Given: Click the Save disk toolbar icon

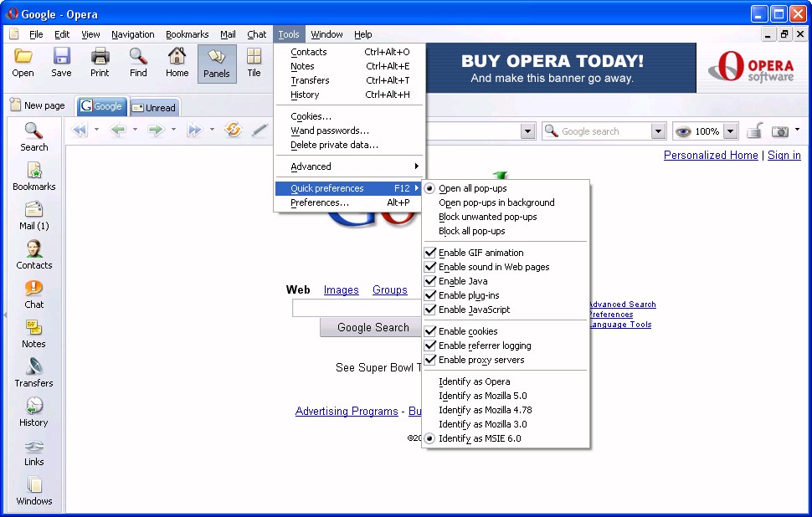Looking at the screenshot, I should (61, 63).
